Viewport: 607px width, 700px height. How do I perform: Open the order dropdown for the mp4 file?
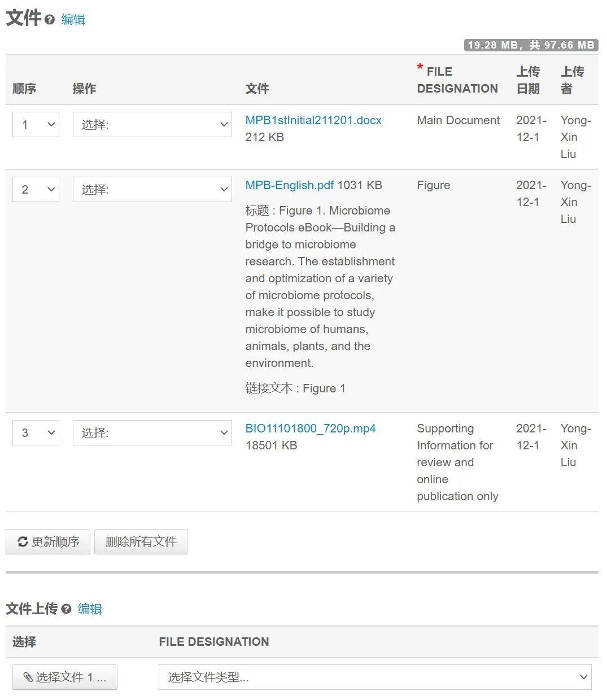(x=36, y=432)
